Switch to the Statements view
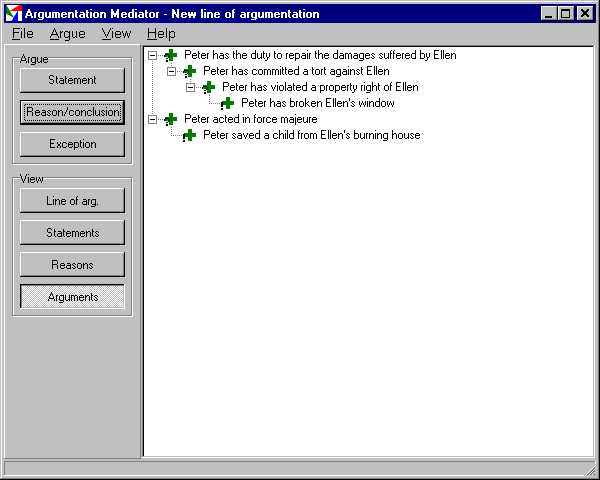This screenshot has width=600, height=480. 72,233
